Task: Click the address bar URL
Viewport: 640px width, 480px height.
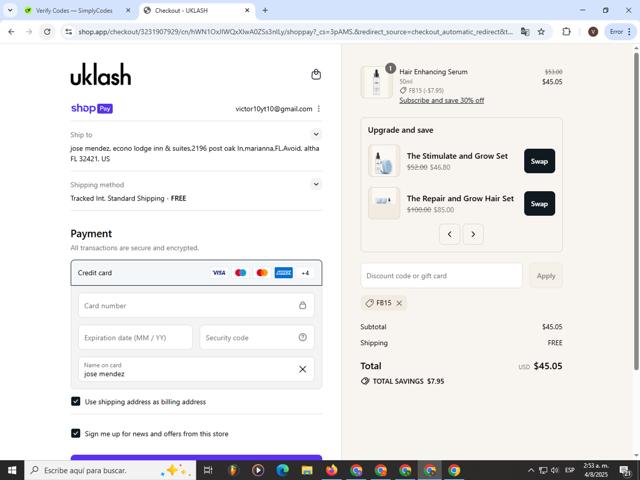Action: pyautogui.click(x=296, y=31)
